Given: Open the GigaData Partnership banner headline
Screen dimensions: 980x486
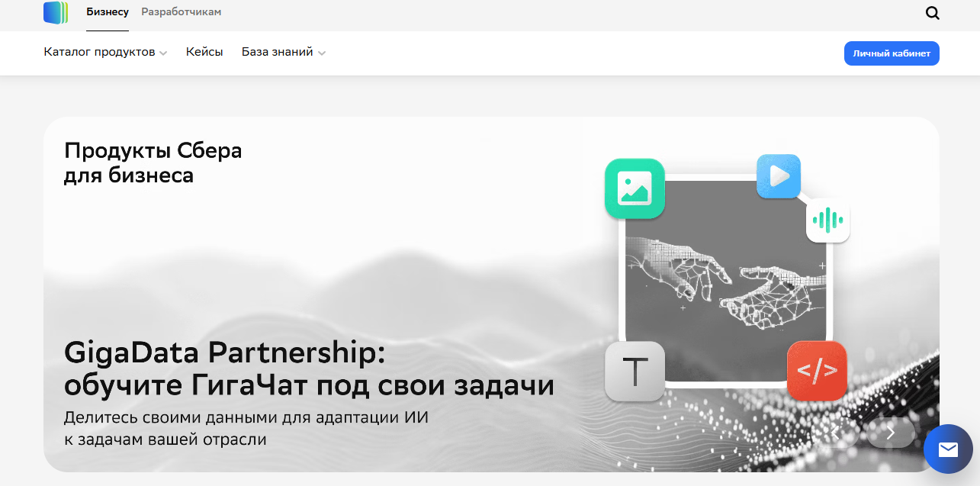Looking at the screenshot, I should pyautogui.click(x=309, y=369).
